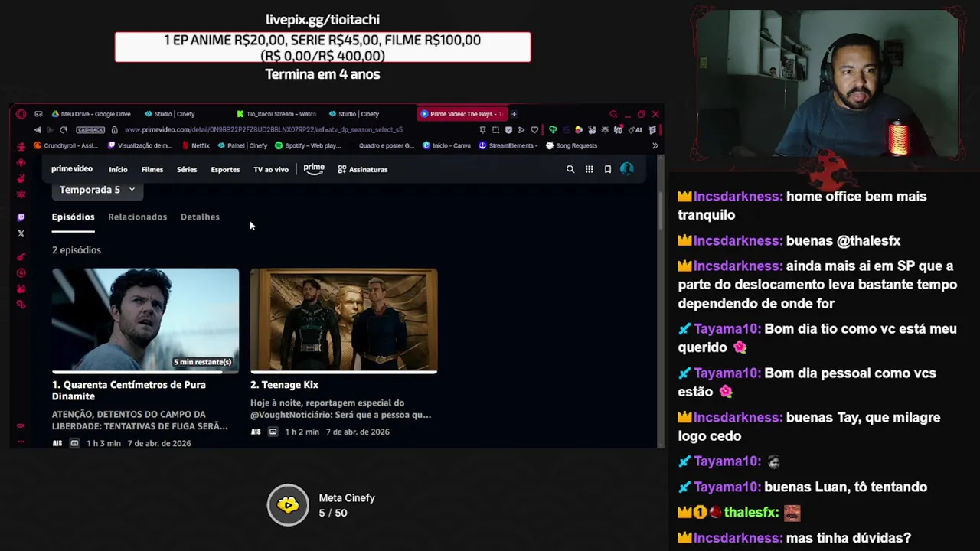Click the Meta Cinefy 5 / 50 text
This screenshot has height=551, width=980.
tap(347, 505)
